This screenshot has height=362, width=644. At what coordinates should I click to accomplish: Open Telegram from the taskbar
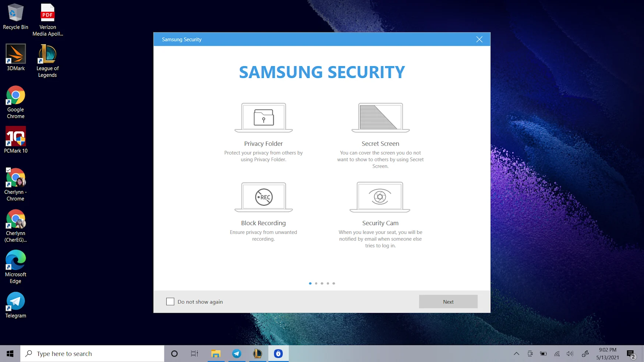tap(237, 354)
